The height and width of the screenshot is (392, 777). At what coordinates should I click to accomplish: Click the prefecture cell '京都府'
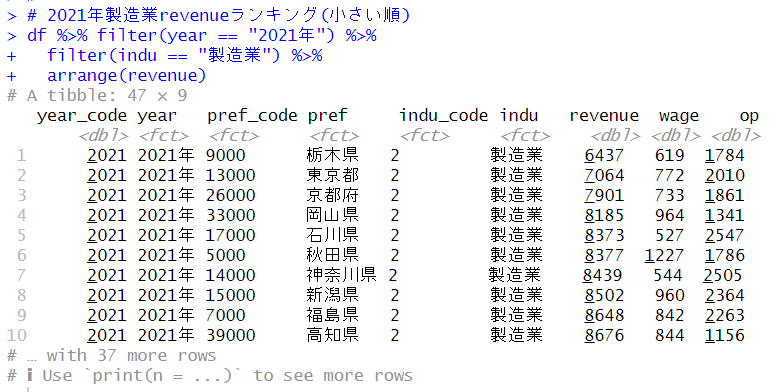(x=333, y=195)
